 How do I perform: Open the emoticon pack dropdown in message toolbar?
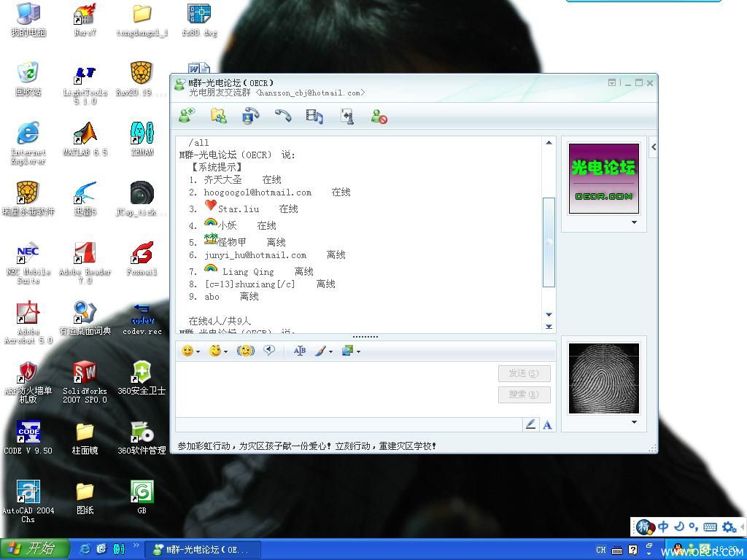coord(351,351)
